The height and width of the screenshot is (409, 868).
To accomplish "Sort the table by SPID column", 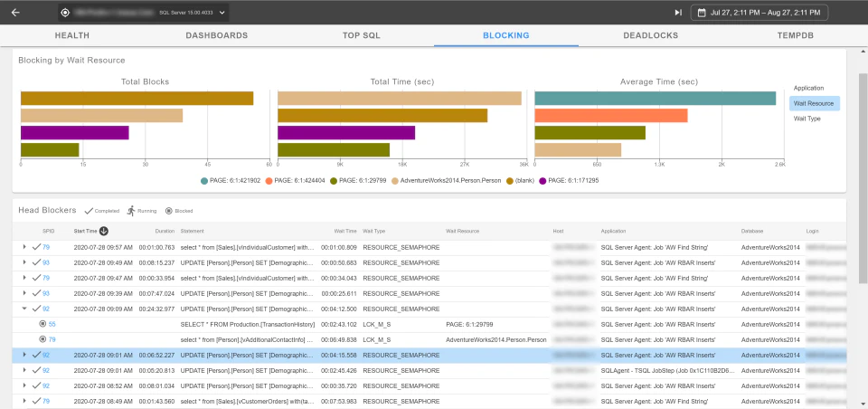I will [x=48, y=231].
